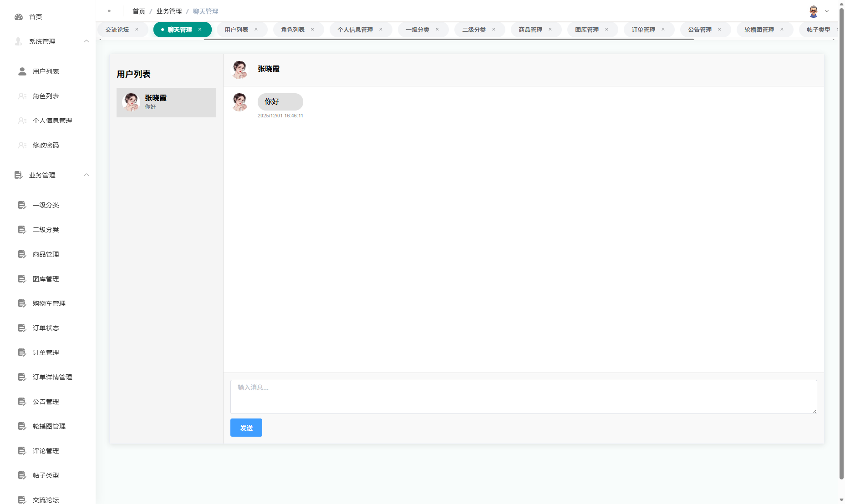Click the 系统管理 user icon in sidebar
The image size is (845, 504).
pos(19,41)
